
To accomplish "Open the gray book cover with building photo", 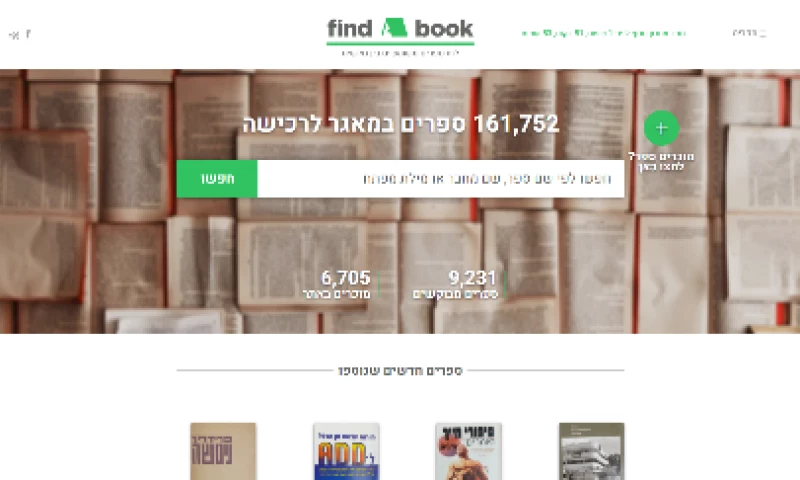I will pos(591,451).
